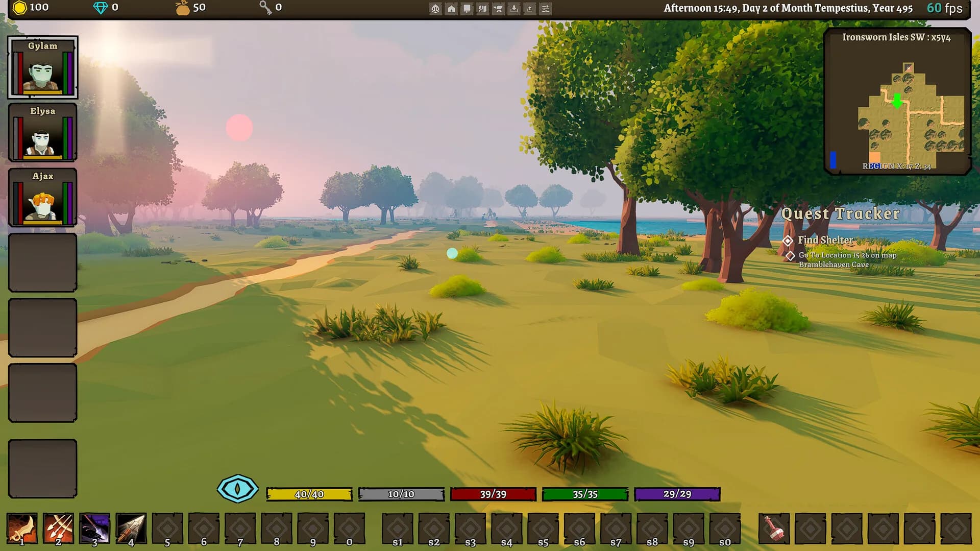
Task: Click the download save game icon
Action: 514,9
